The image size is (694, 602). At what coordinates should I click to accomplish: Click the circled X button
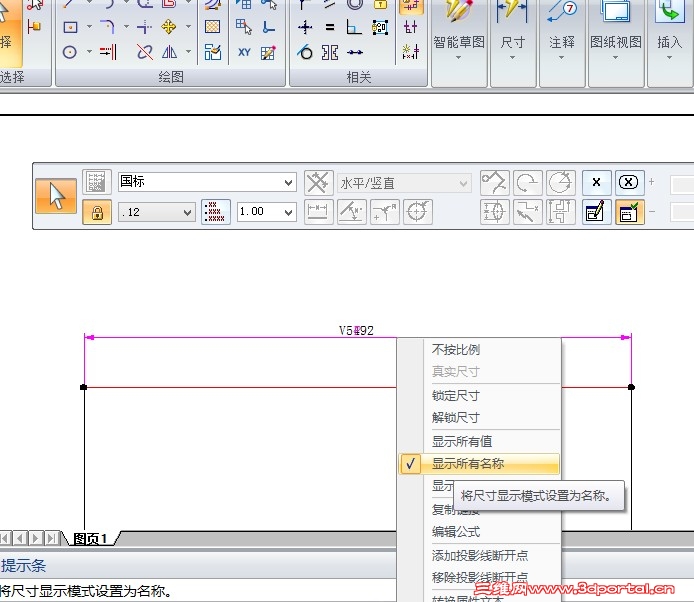pyautogui.click(x=628, y=182)
